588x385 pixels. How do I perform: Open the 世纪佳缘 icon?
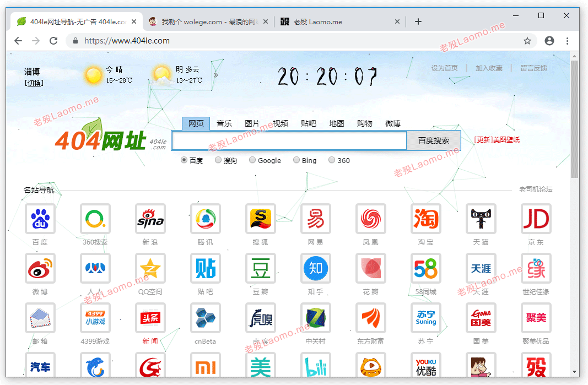point(536,268)
